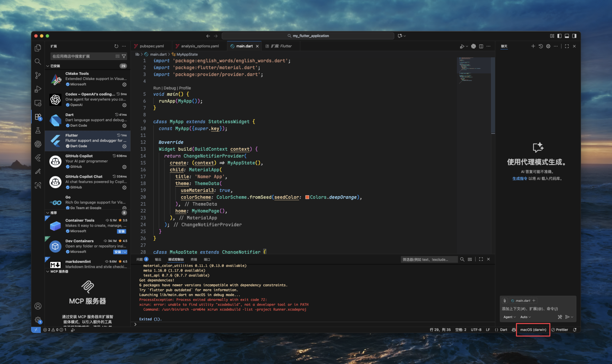Open Run and Debug sidebar view
This screenshot has height=364, width=612.
(38, 89)
